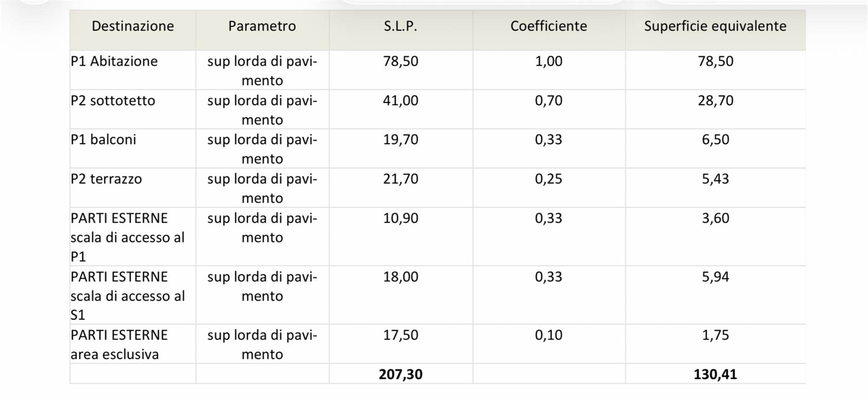Image resolution: width=868 pixels, height=400 pixels.
Task: Select the 130,41 total equivalent surface
Action: click(715, 374)
